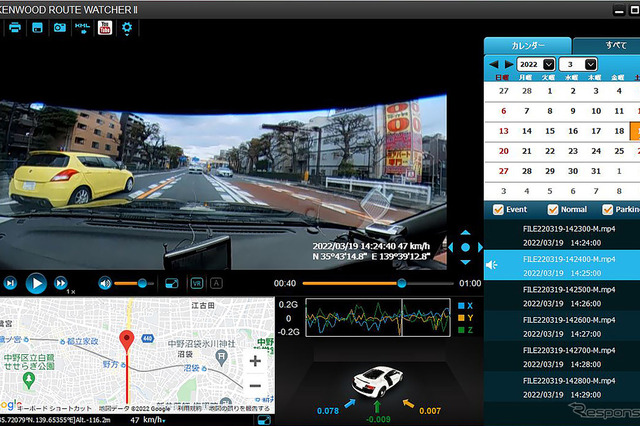Switch to the カレンダー tab

pos(528,45)
